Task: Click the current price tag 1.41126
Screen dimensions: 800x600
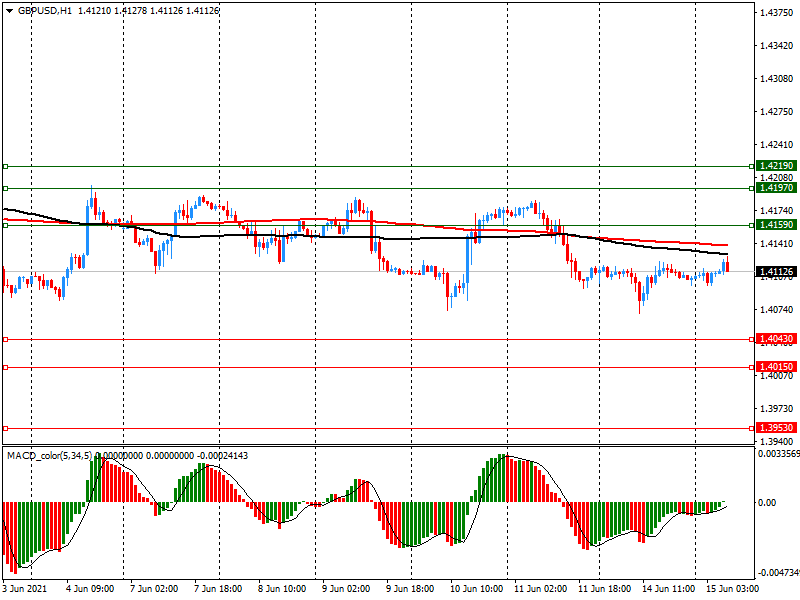Action: (x=776, y=271)
